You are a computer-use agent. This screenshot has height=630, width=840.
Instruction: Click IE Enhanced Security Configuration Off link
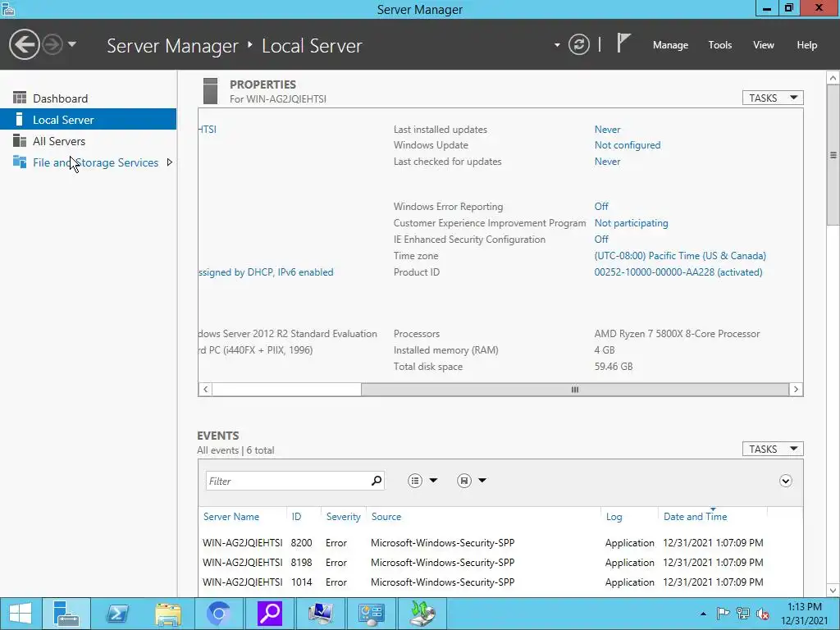tap(601, 239)
